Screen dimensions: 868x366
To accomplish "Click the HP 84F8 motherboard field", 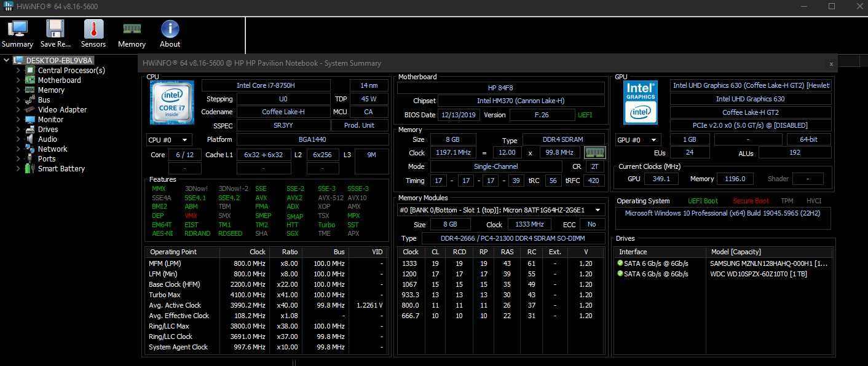I will pos(501,88).
